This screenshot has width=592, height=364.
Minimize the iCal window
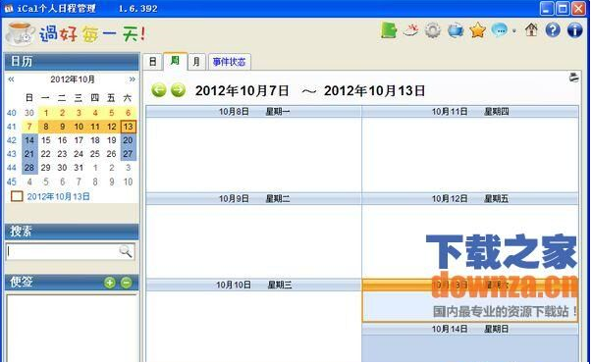click(546, 8)
